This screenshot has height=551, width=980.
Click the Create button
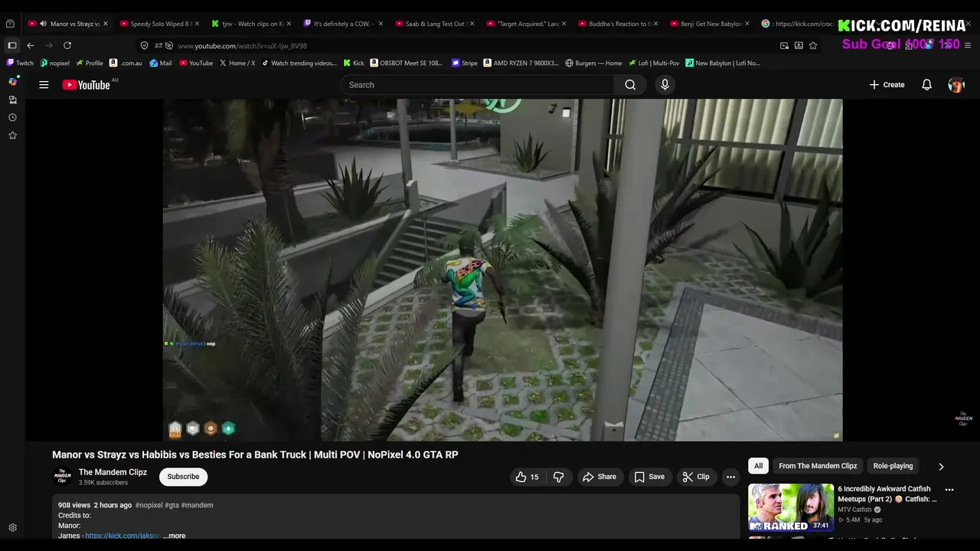pyautogui.click(x=887, y=85)
